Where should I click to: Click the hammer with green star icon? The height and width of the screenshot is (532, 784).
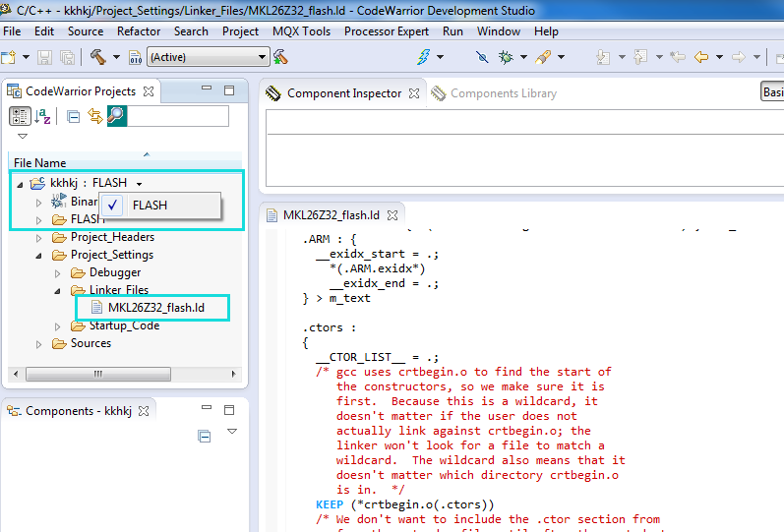point(280,57)
